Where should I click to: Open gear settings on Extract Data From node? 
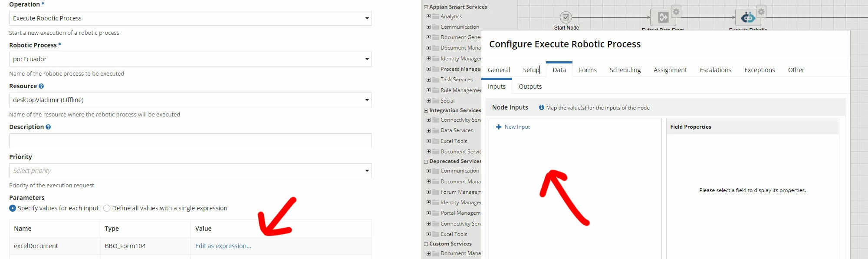pyautogui.click(x=676, y=12)
